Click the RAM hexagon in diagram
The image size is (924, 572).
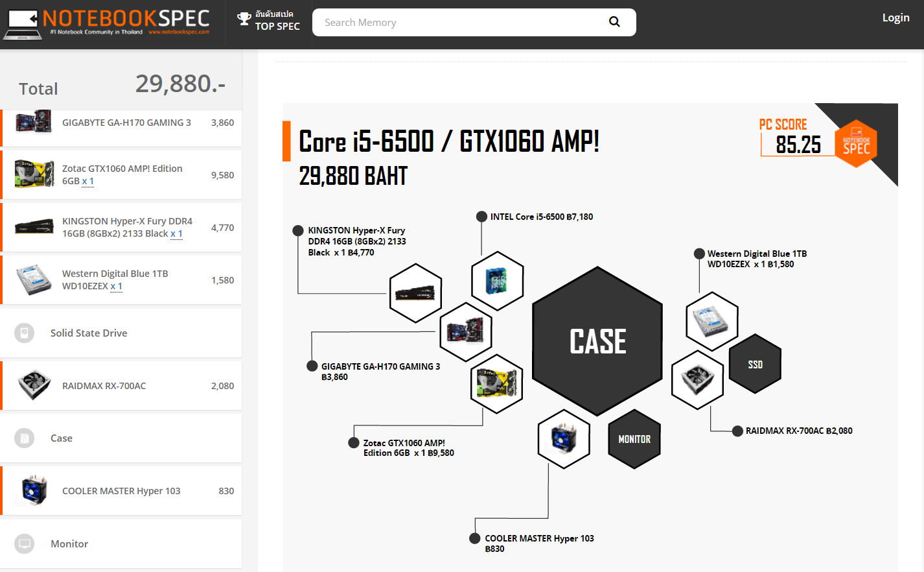coord(415,293)
